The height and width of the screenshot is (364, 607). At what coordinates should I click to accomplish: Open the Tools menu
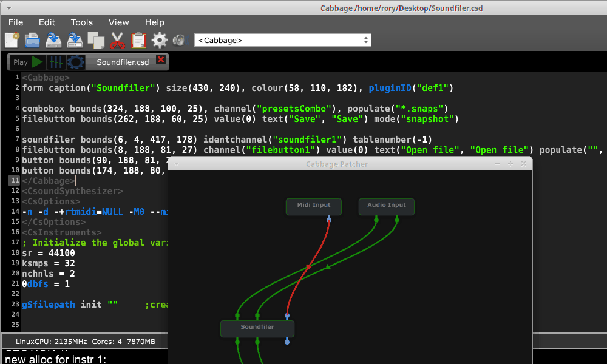tap(82, 22)
